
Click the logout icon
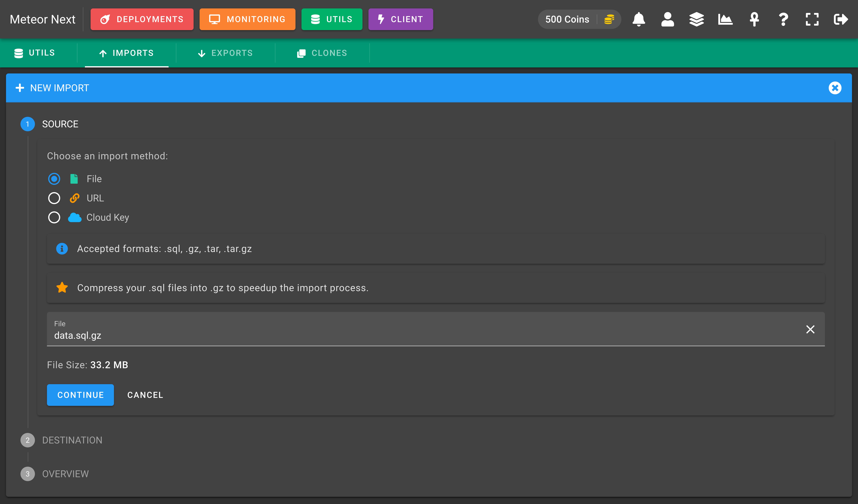click(x=841, y=19)
